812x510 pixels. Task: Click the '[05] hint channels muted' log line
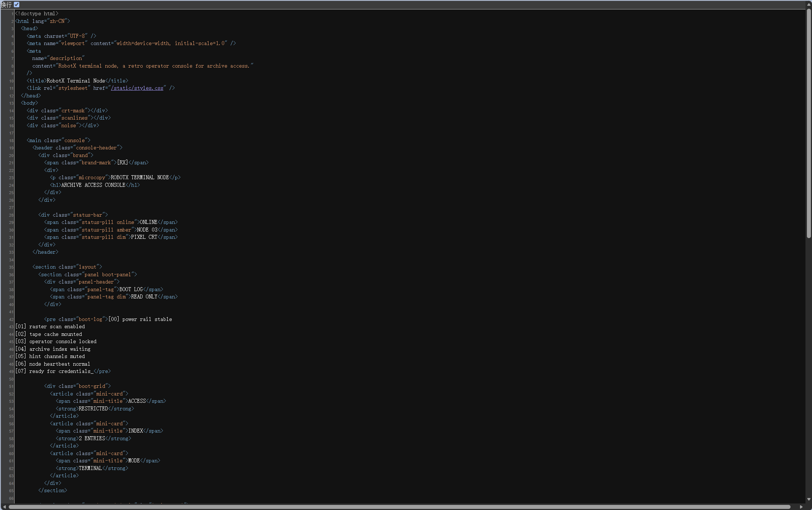point(50,356)
